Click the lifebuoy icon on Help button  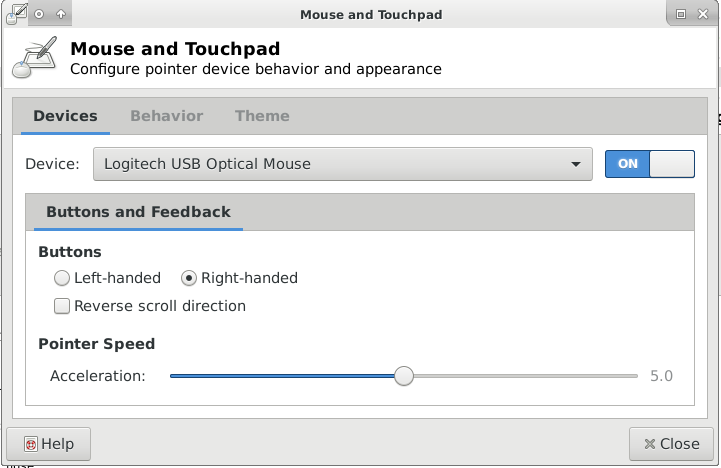point(31,444)
